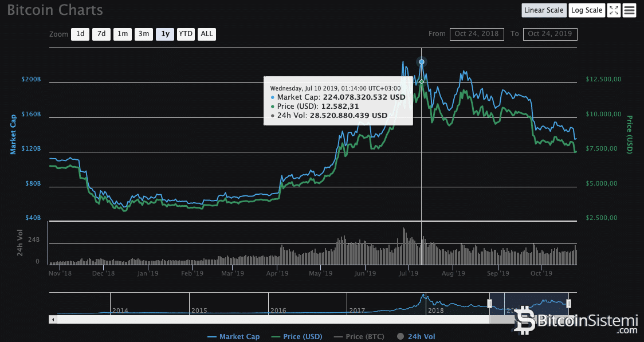The width and height of the screenshot is (644, 342).
Task: Choose the YTD zoom option
Action: pos(186,34)
